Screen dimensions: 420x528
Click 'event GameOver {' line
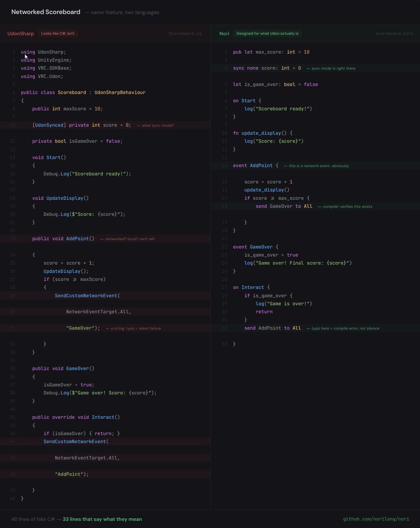click(255, 247)
